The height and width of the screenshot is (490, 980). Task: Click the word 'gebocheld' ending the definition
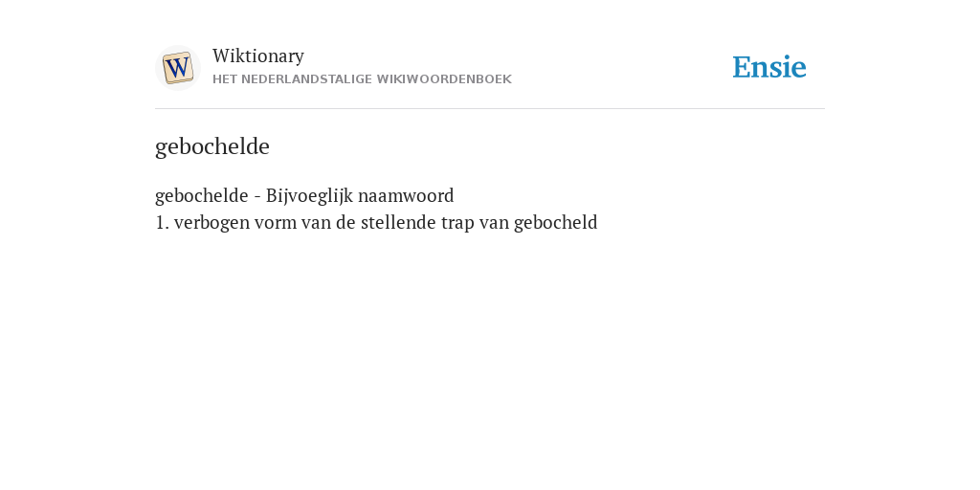(x=556, y=223)
